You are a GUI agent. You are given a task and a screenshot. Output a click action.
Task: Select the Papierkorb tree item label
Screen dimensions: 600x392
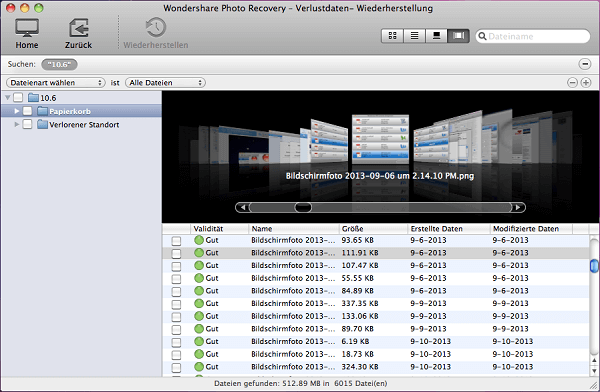pyautogui.click(x=70, y=111)
